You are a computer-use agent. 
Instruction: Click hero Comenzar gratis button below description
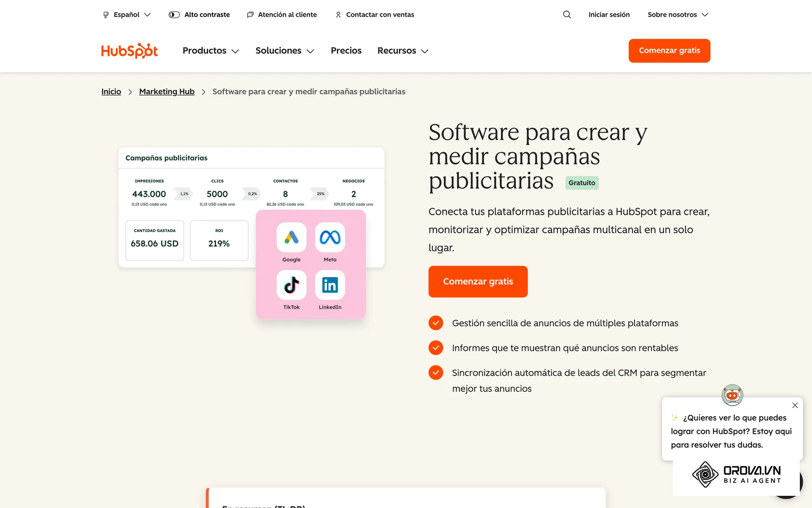click(478, 281)
